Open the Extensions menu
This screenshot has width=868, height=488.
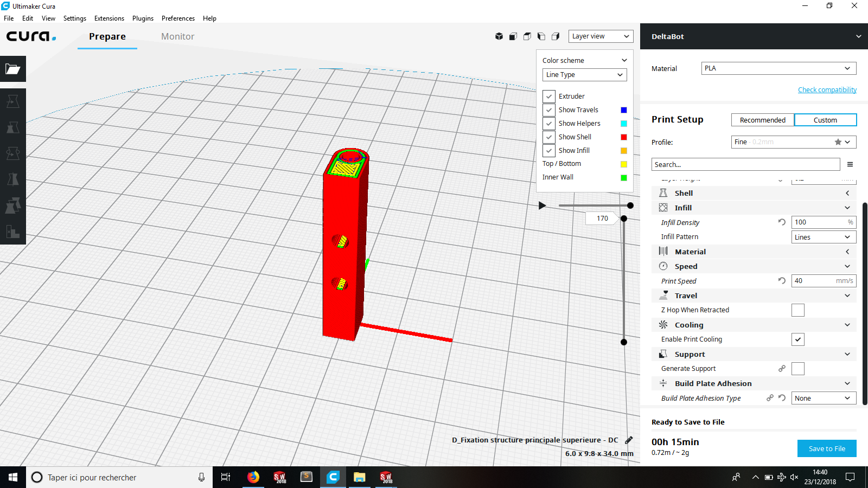click(109, 18)
